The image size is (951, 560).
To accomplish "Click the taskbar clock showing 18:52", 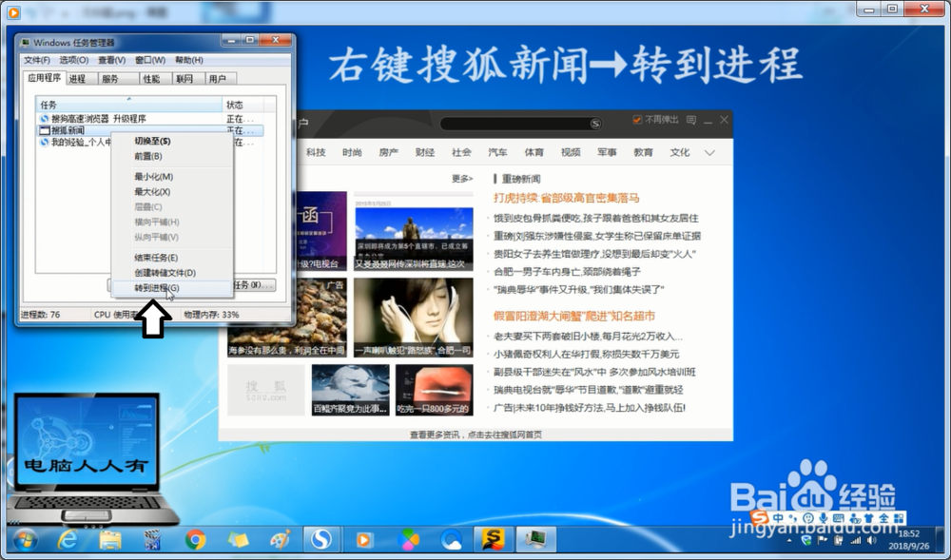I will (908, 540).
